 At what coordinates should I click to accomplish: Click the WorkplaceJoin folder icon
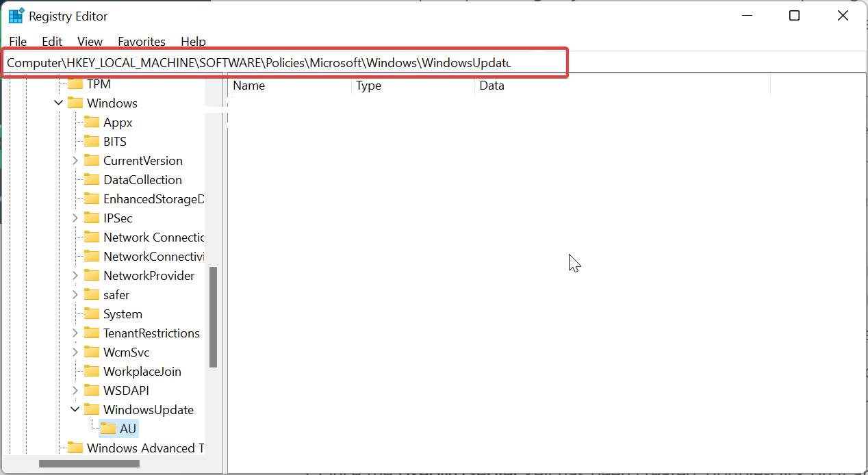click(x=92, y=372)
